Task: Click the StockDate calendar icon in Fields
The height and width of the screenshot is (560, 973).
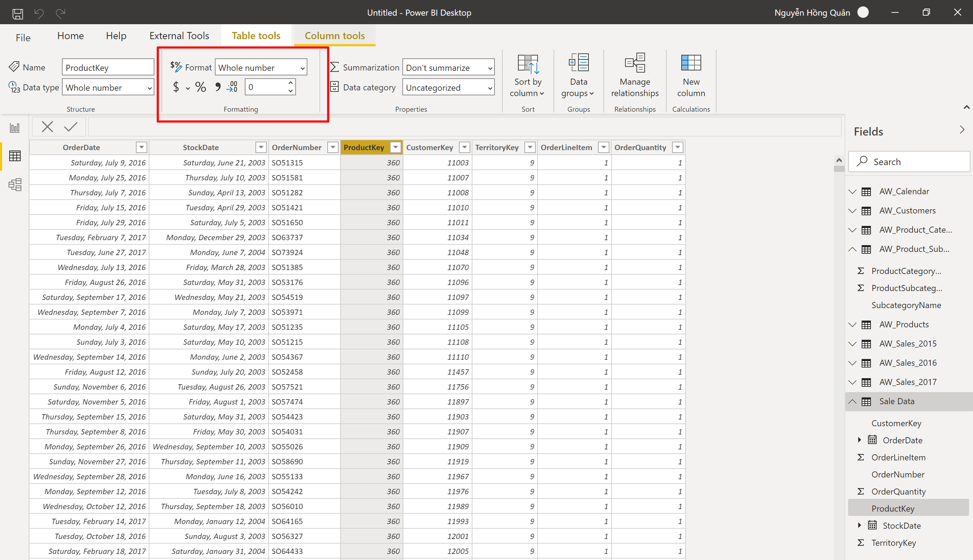Action: (872, 525)
